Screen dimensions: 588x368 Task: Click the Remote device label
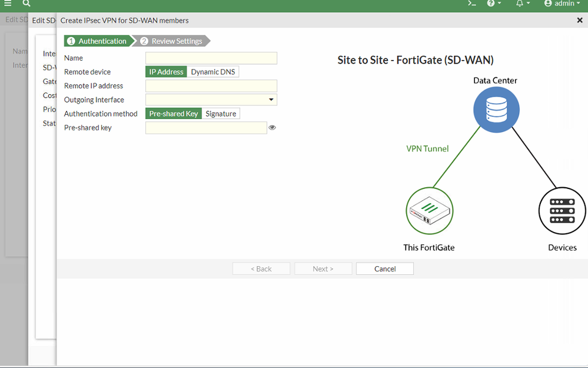(x=87, y=72)
